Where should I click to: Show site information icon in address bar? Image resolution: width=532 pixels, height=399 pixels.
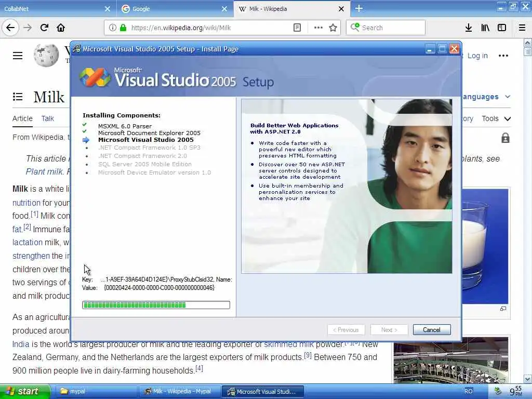click(x=112, y=28)
